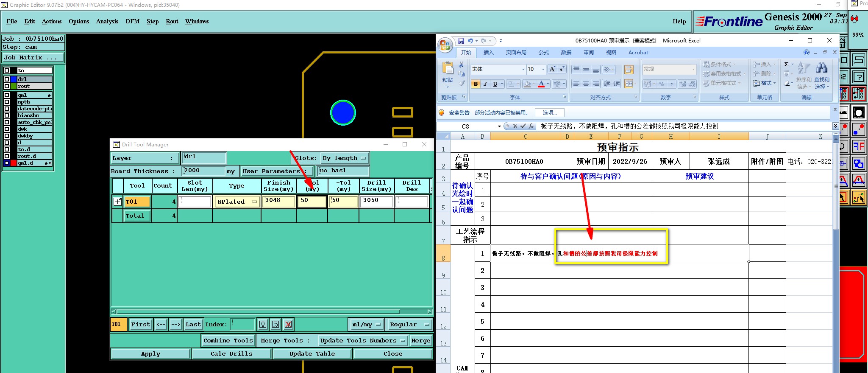This screenshot has width=868, height=373.
Task: Toggle display checkbox for rout layer
Action: tap(7, 86)
